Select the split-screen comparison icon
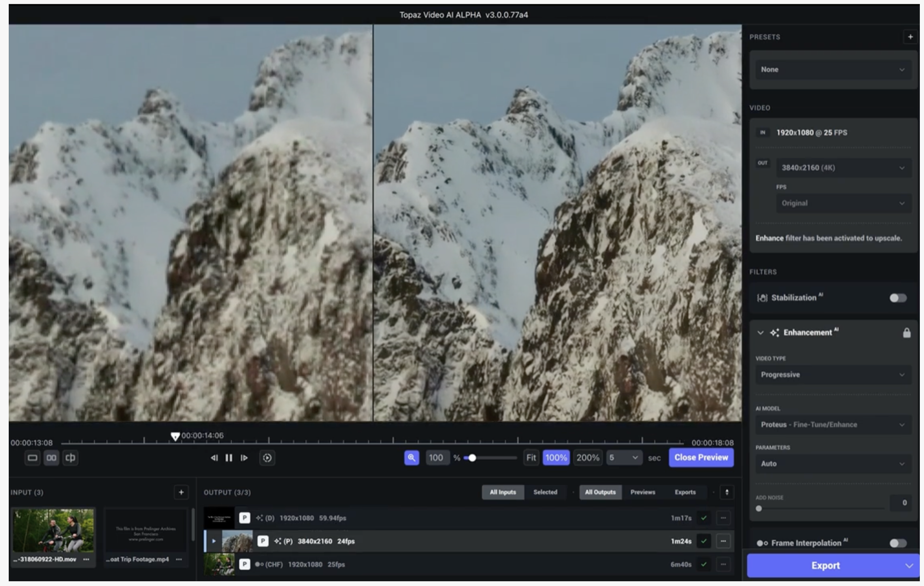The height and width of the screenshot is (586, 924). [x=71, y=458]
